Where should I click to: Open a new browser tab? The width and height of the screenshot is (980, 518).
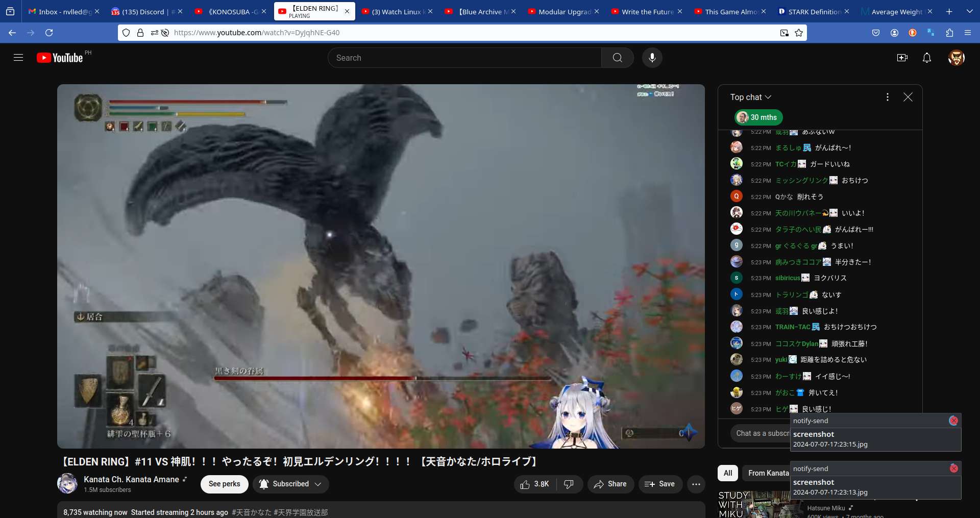[949, 11]
